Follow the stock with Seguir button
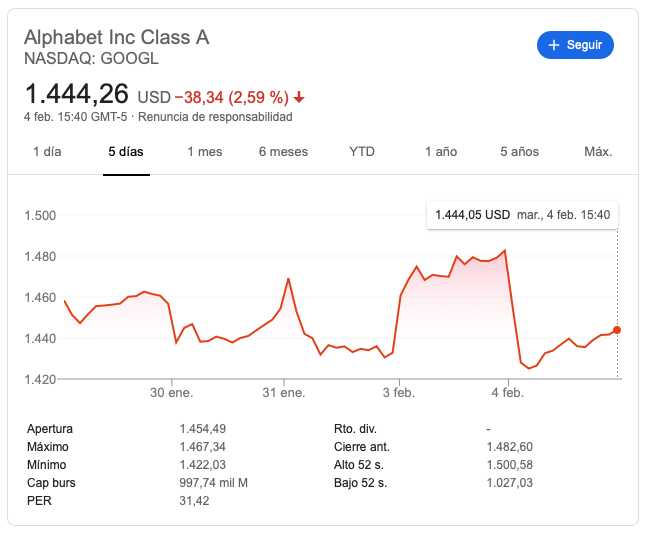The height and width of the screenshot is (534, 646). (x=575, y=45)
